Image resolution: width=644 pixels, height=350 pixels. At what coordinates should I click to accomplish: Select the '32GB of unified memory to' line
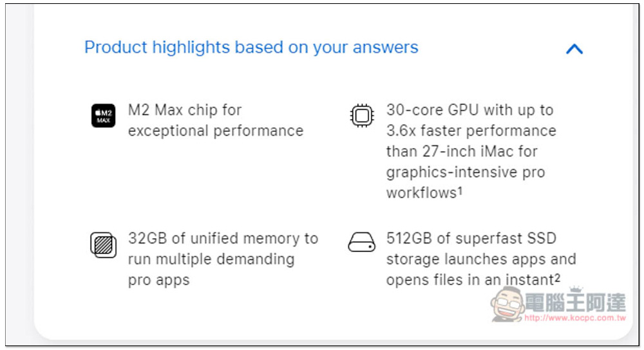pyautogui.click(x=223, y=239)
